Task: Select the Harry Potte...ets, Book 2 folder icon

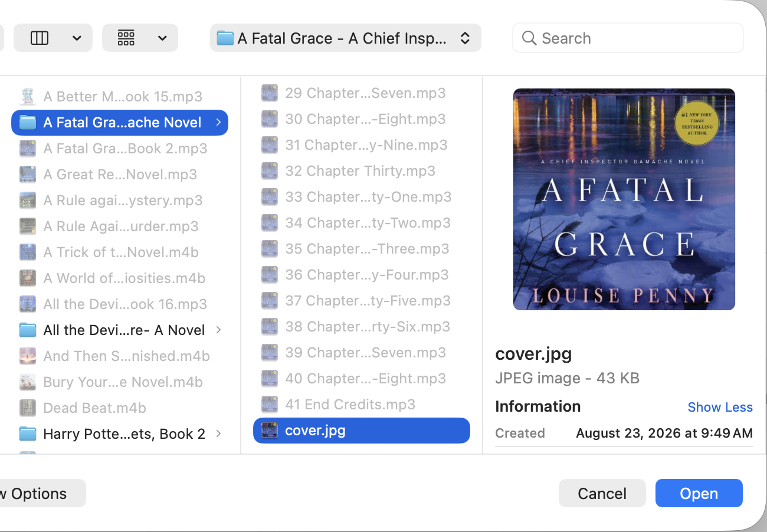Action: 28,434
